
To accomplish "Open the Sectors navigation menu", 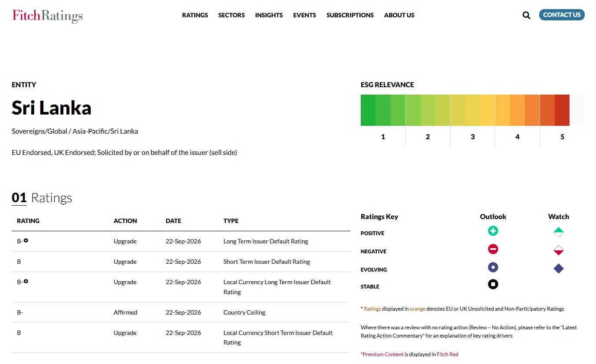I will coord(231,15).
